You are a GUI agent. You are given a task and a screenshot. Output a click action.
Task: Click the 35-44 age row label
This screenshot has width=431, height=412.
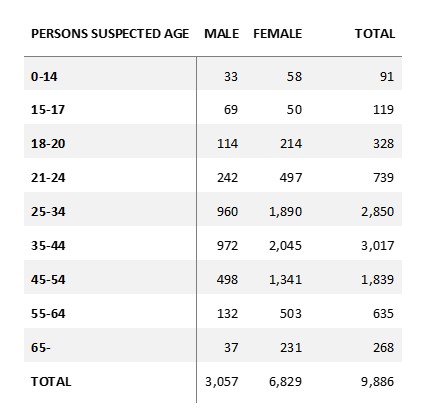coord(48,246)
